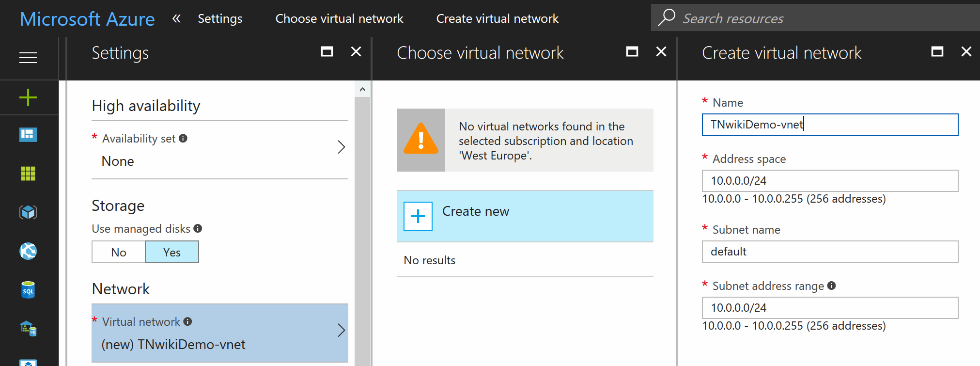Go to Settings breadcrumb
The width and height of the screenshot is (980, 366).
pos(220,18)
